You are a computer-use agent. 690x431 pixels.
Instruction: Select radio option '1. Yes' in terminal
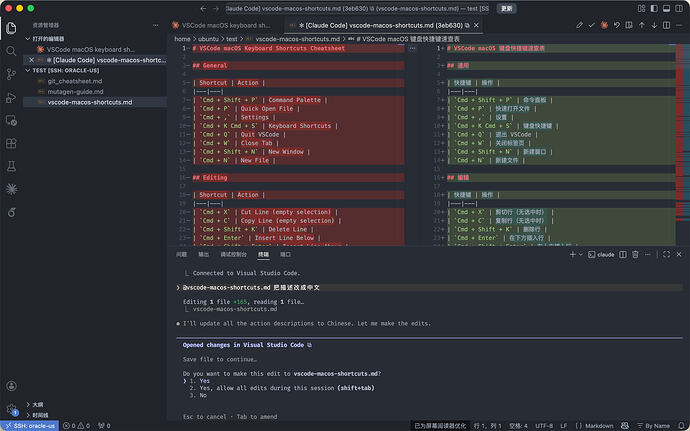(200, 381)
